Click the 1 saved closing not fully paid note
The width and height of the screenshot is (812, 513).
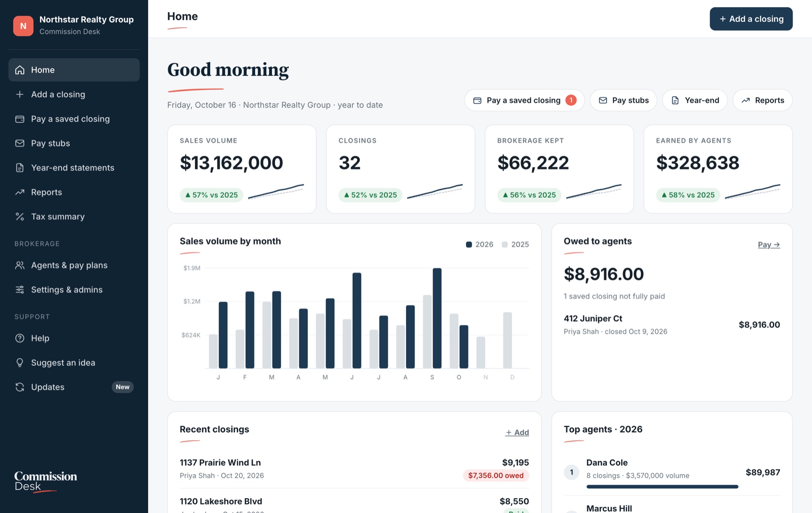[x=614, y=296]
